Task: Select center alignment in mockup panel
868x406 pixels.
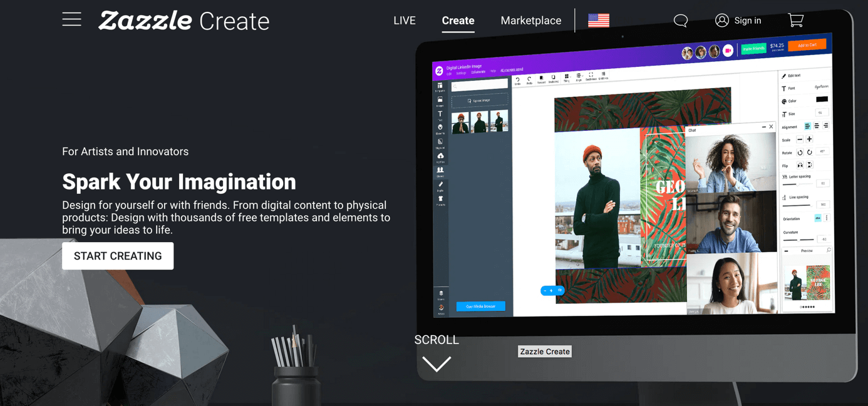Action: point(817,126)
